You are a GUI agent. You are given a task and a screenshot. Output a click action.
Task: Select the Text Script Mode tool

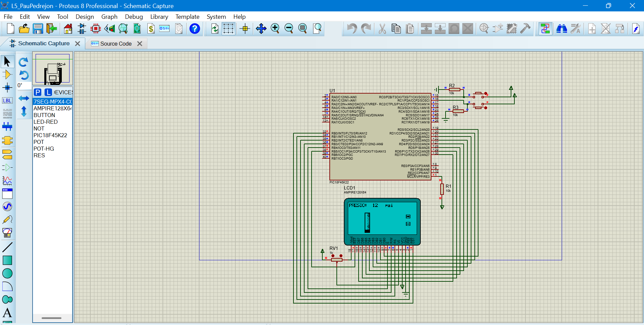click(x=7, y=114)
